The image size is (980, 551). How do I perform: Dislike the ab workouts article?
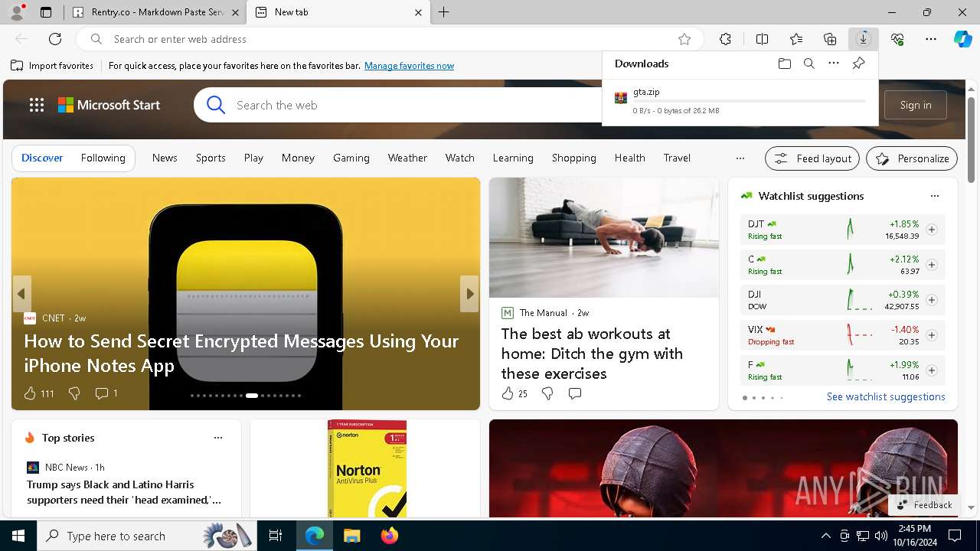(547, 393)
